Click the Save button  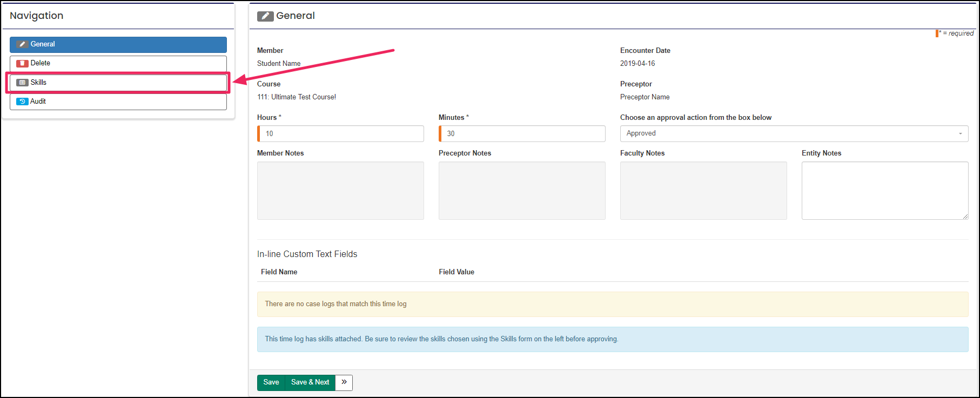271,382
